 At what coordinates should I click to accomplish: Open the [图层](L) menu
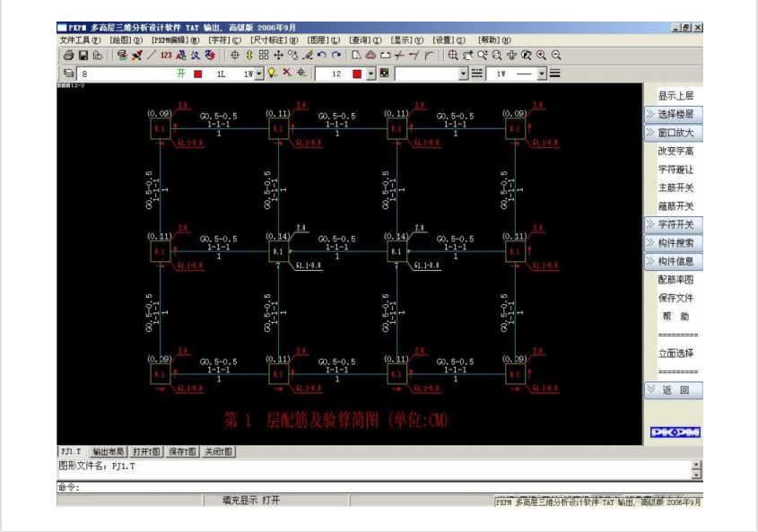click(324, 40)
